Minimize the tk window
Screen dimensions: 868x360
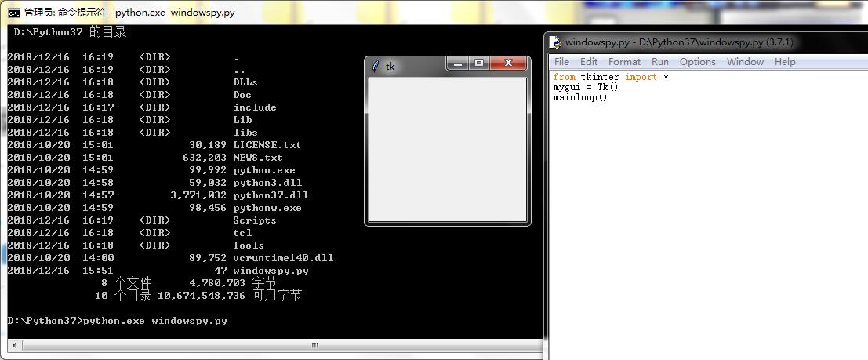point(458,64)
